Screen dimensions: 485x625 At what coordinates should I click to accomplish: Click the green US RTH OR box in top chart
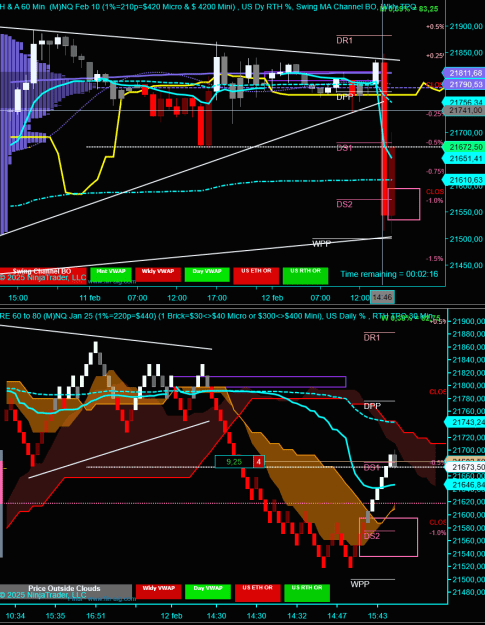click(305, 275)
